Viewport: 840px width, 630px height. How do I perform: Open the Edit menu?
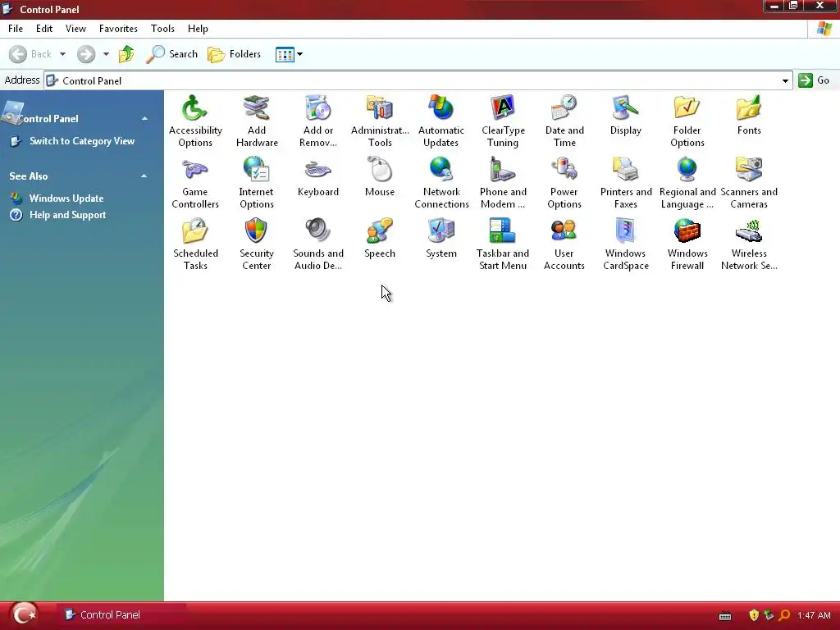[44, 29]
